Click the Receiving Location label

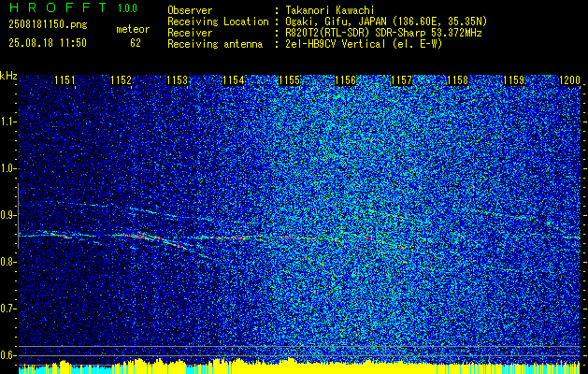click(218, 22)
